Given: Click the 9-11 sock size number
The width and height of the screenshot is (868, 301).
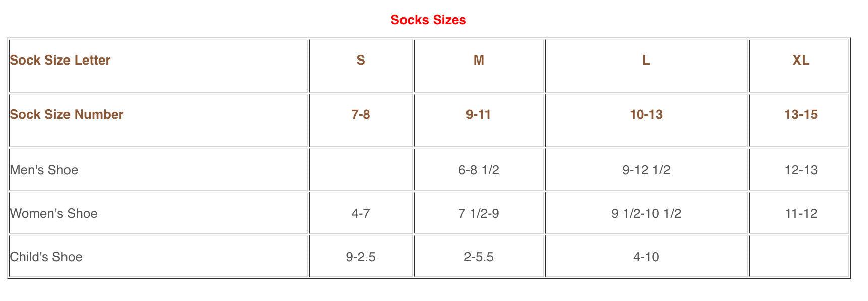Looking at the screenshot, I should click(479, 115).
